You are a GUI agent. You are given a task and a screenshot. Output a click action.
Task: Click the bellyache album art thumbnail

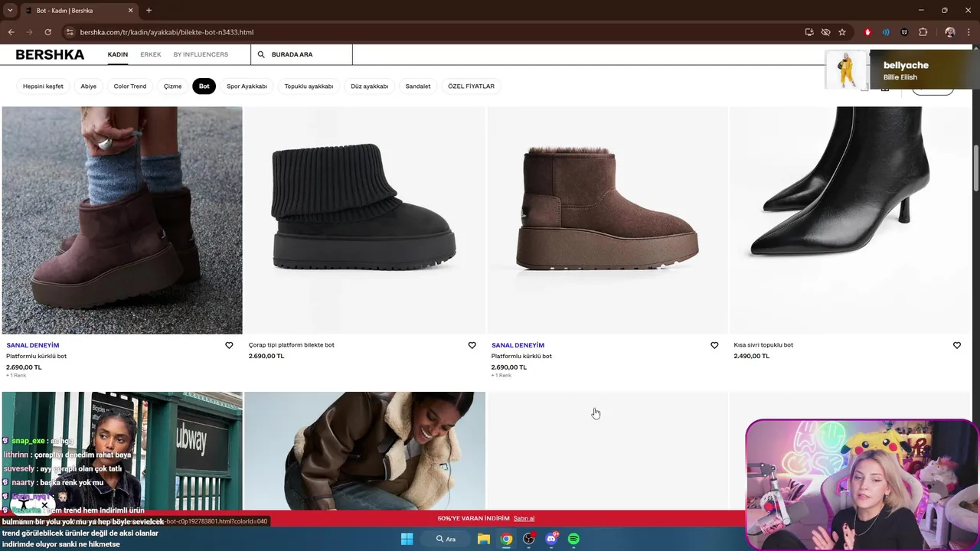pos(847,70)
